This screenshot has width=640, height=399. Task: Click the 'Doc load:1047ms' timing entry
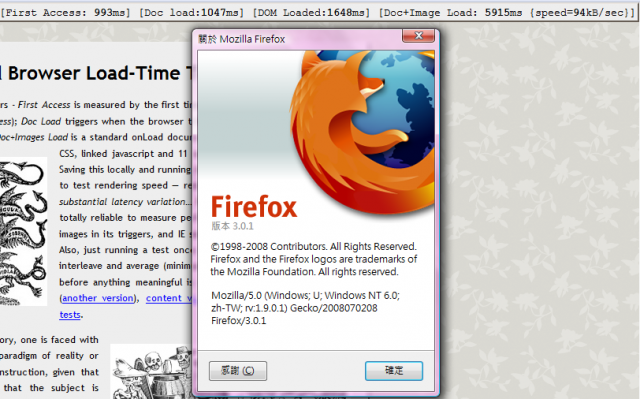point(191,12)
